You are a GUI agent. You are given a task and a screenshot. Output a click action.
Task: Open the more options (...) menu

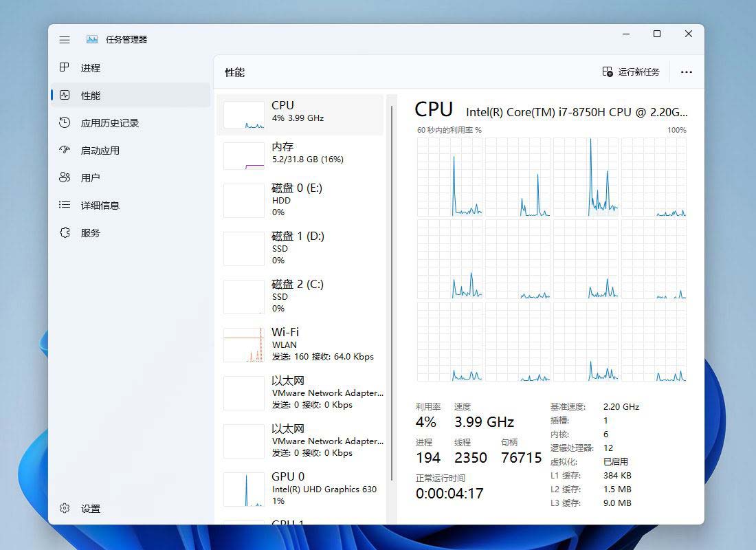click(x=686, y=71)
